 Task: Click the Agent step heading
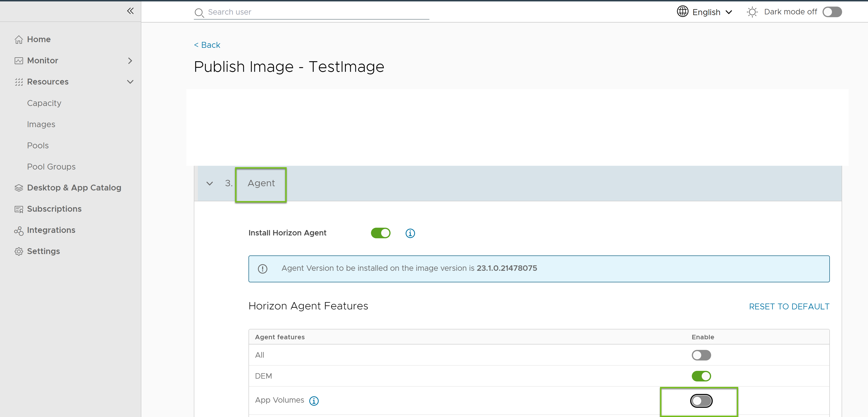click(x=261, y=184)
